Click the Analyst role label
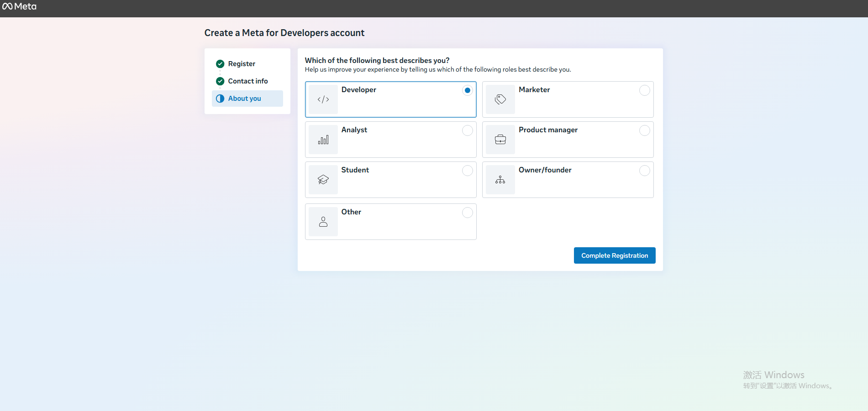The image size is (868, 411). coord(354,130)
